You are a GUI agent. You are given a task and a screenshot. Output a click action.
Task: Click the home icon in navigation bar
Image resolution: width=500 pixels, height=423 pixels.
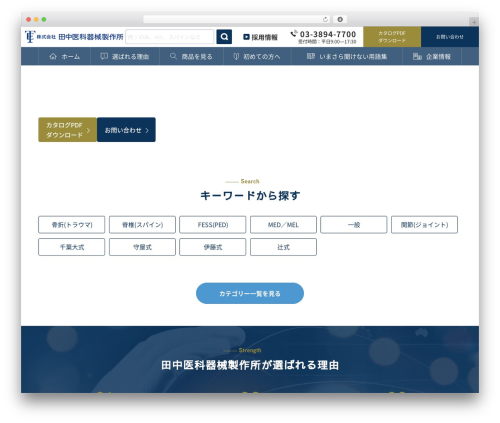53,56
